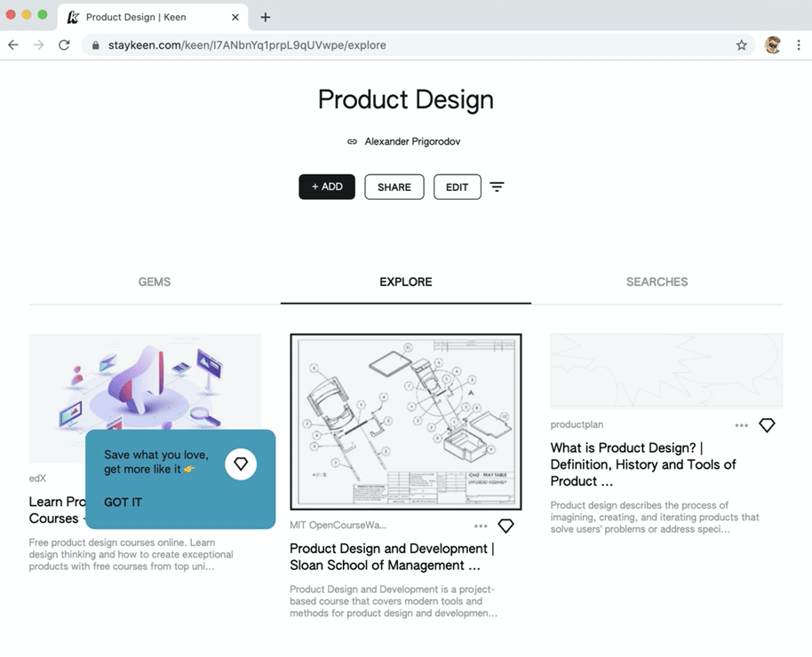The image size is (812, 657).
Task: Open the tray table technical drawing thumbnail
Action: click(x=406, y=422)
